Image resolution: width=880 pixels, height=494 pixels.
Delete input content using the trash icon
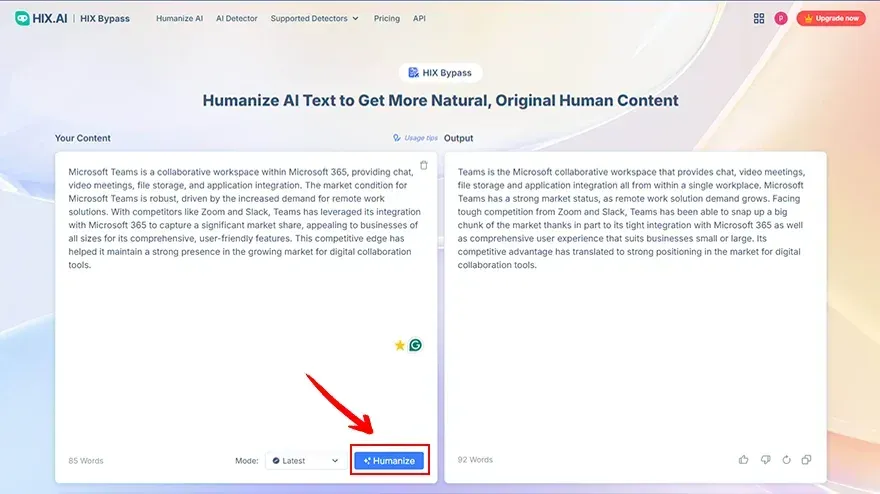tap(424, 165)
